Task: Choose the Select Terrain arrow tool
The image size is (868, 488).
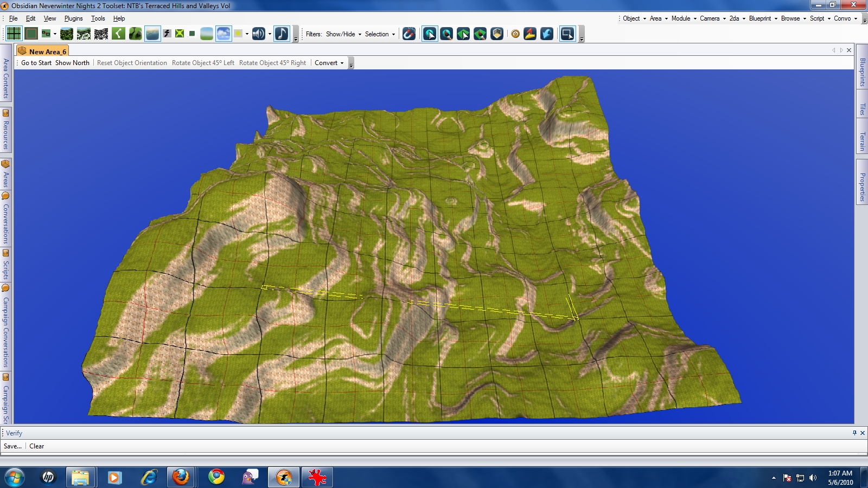Action: [463, 34]
